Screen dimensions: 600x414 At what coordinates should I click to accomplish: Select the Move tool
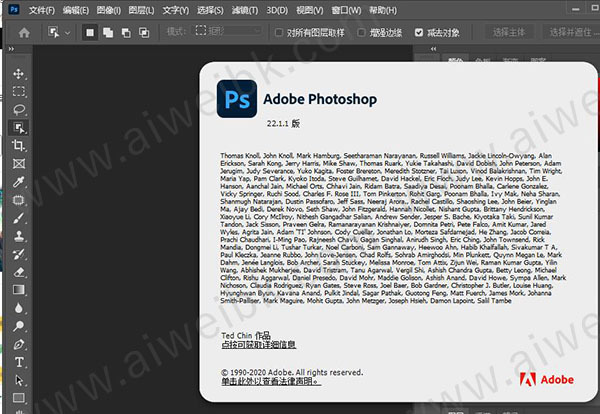[x=18, y=73]
